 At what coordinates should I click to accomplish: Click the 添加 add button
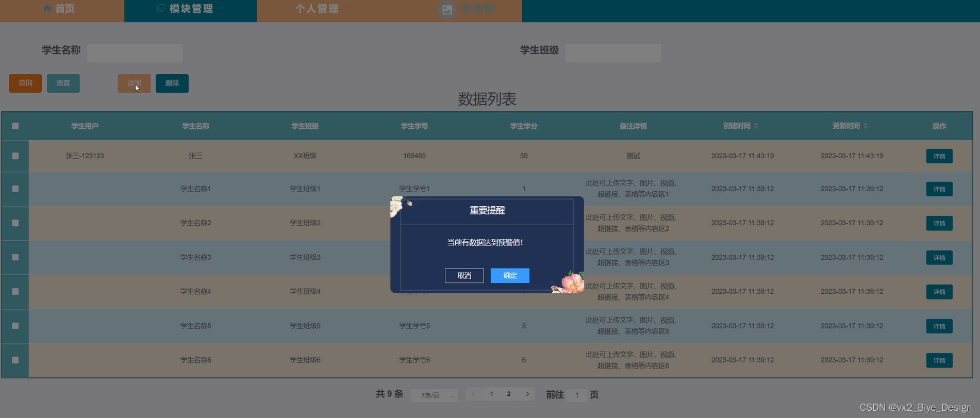[x=134, y=83]
